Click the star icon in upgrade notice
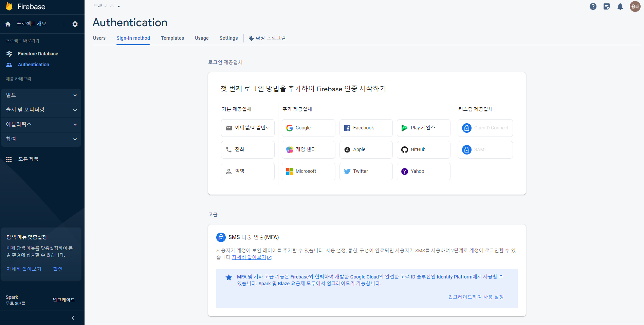 click(229, 277)
